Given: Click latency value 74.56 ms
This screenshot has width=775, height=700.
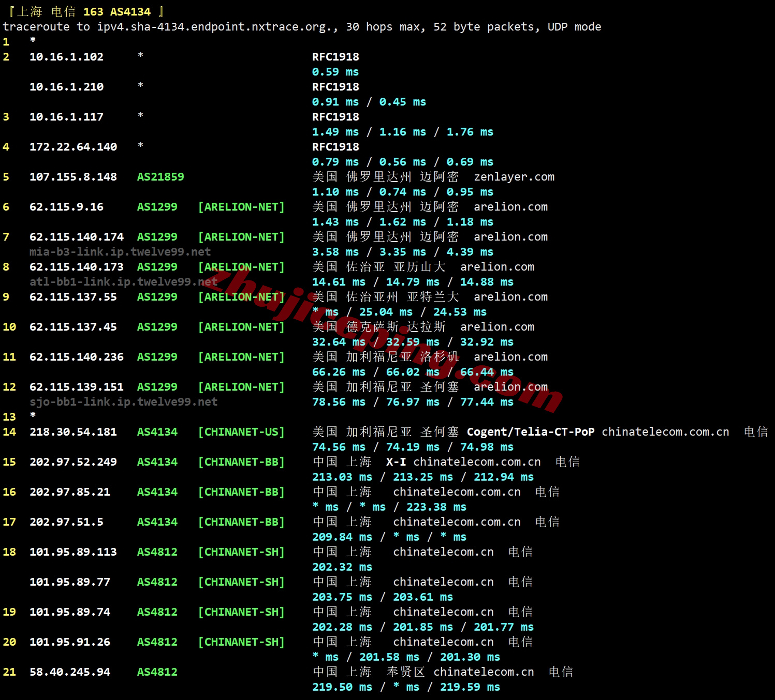Looking at the screenshot, I should coord(339,447).
